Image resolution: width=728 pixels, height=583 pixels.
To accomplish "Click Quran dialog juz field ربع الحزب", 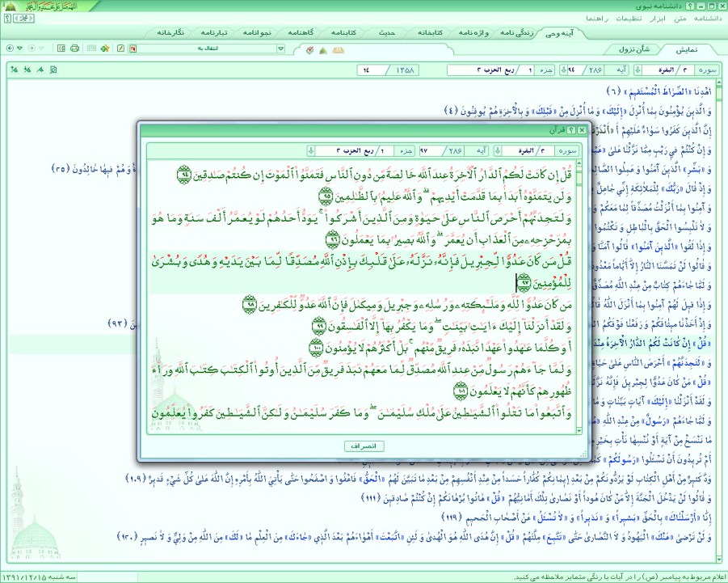I will pyautogui.click(x=348, y=150).
